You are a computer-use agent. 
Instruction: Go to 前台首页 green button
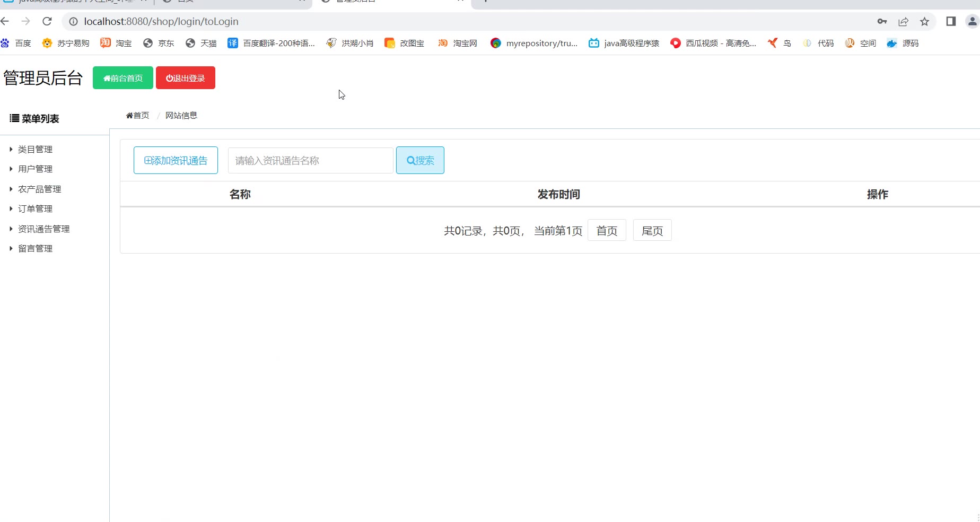click(123, 78)
